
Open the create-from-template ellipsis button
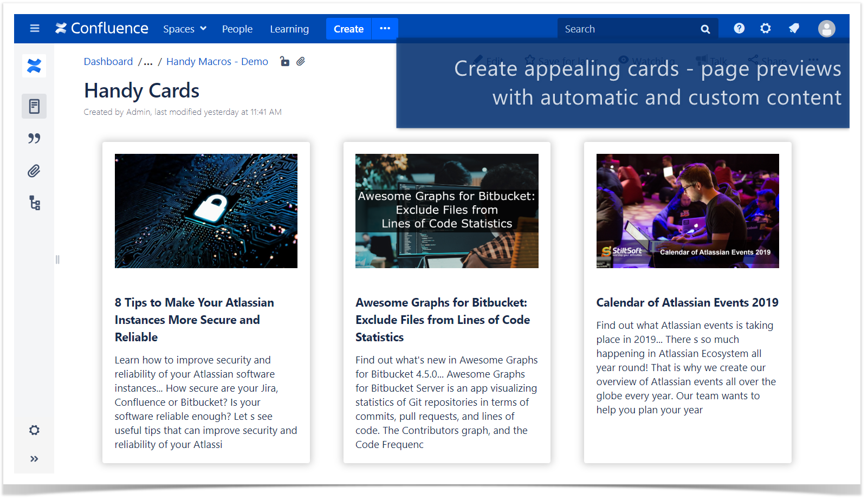point(385,29)
